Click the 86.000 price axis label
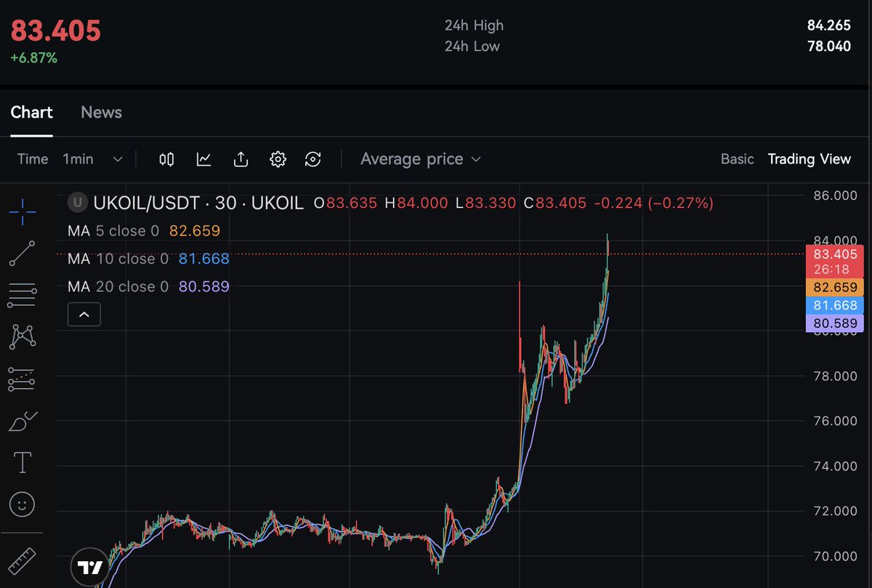Image resolution: width=872 pixels, height=588 pixels. 836,196
